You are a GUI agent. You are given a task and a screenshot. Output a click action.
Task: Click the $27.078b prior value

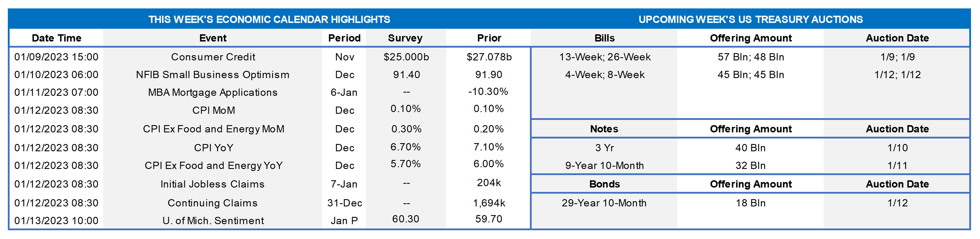point(489,57)
